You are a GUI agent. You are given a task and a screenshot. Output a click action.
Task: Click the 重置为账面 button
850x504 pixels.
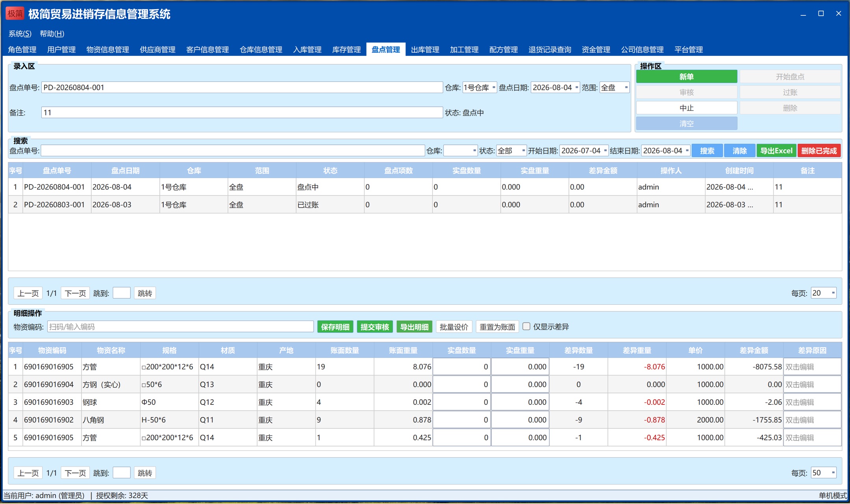497,327
